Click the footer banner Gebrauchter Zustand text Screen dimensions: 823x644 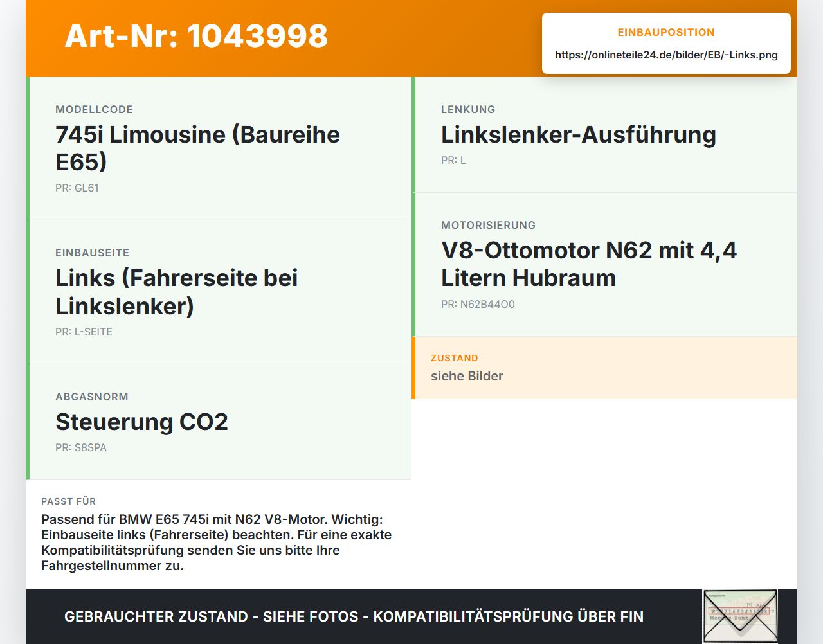coord(354,616)
